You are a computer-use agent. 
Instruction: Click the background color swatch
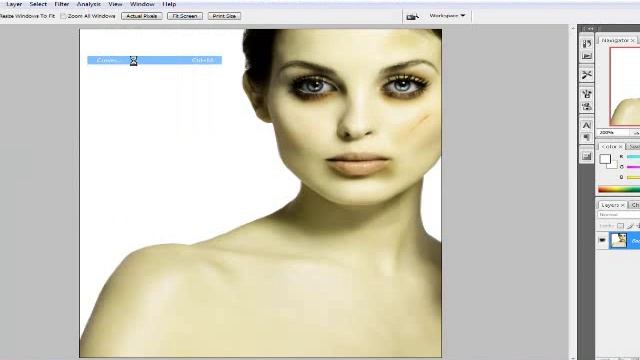pos(613,165)
